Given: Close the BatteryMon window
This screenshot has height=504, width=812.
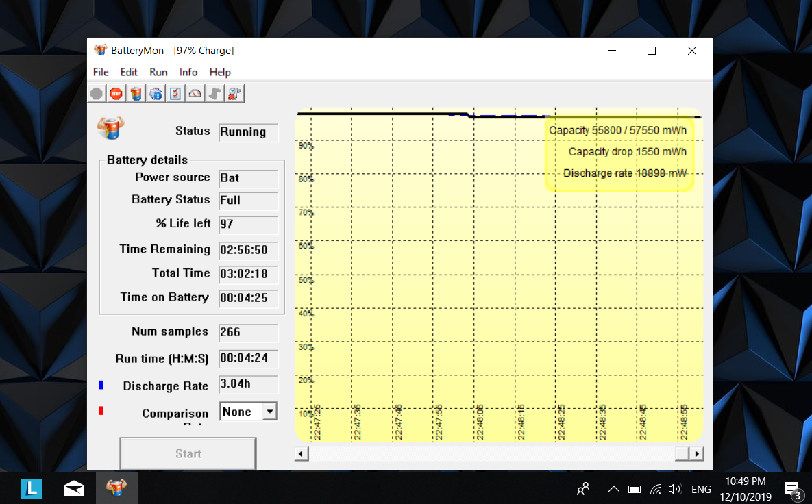Looking at the screenshot, I should [692, 50].
